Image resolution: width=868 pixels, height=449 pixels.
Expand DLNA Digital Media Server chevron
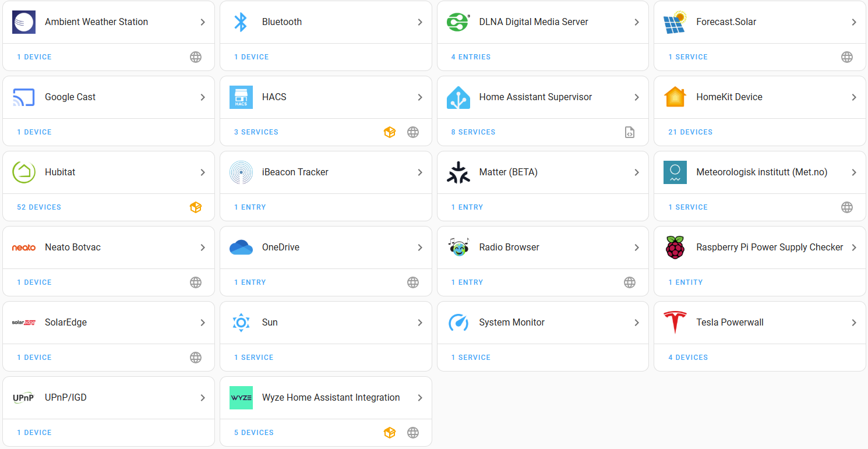pyautogui.click(x=637, y=22)
